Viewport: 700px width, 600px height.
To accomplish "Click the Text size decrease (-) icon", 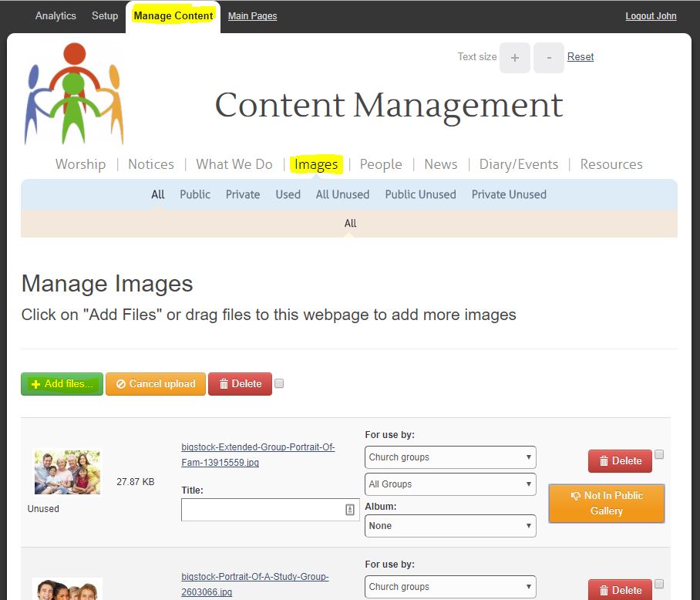I will pos(548,57).
